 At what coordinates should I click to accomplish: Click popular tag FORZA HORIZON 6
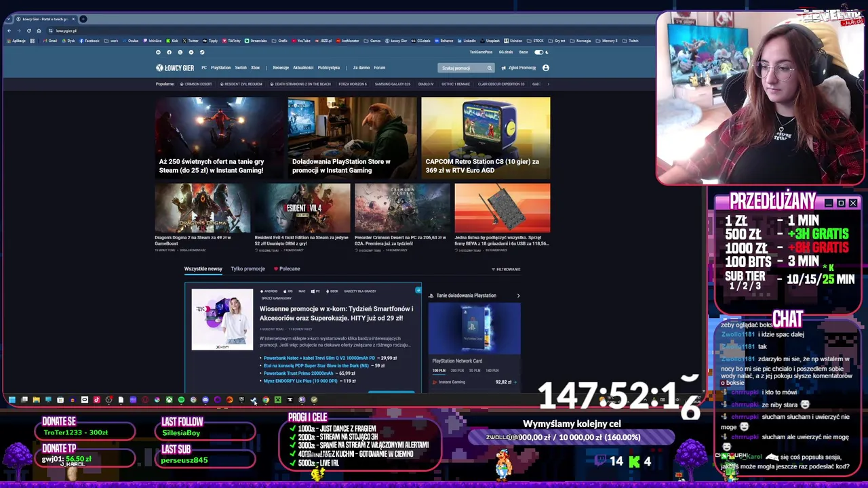point(353,84)
